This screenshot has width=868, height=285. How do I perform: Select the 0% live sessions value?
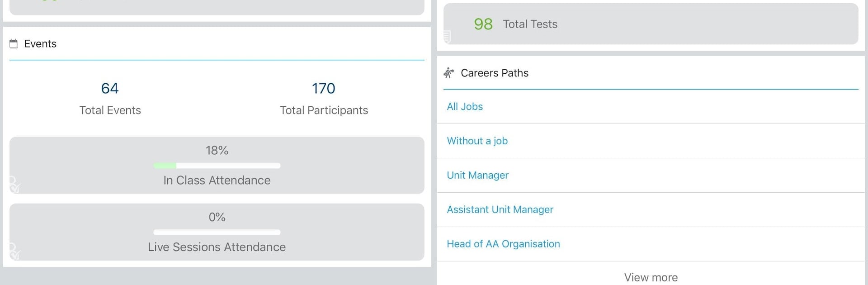coord(217,217)
